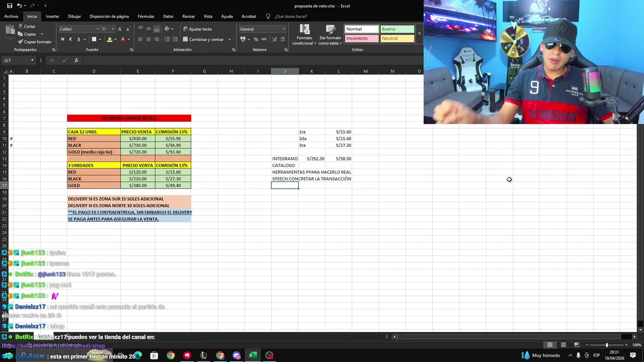Open the cell borders dropdown arrow
This screenshot has width=644, height=362.
[x=100, y=39]
